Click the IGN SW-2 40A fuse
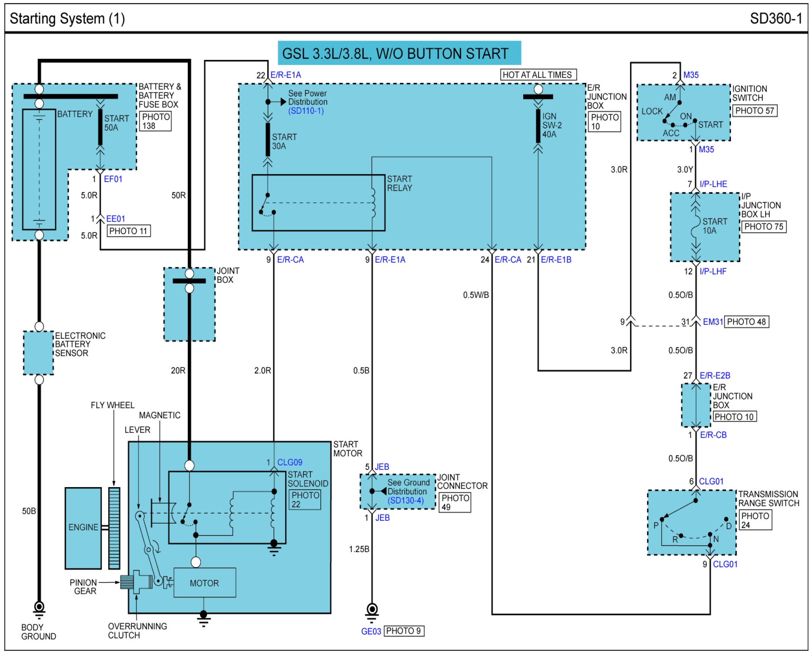Viewport: 812px width, 656px height. pos(538,126)
